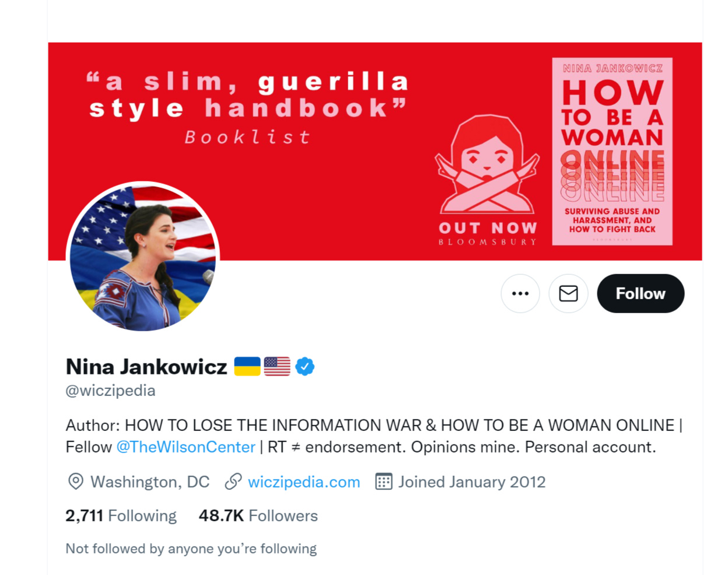
Task: View the 48.7K Followers list
Action: 258,516
